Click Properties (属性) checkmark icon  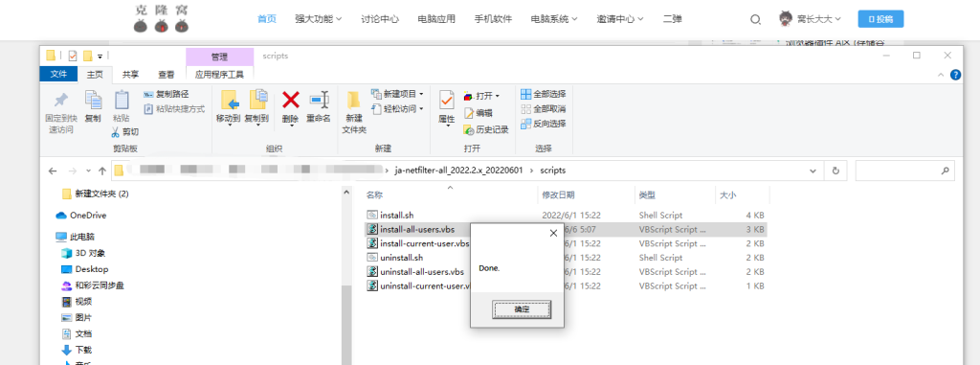tap(446, 101)
